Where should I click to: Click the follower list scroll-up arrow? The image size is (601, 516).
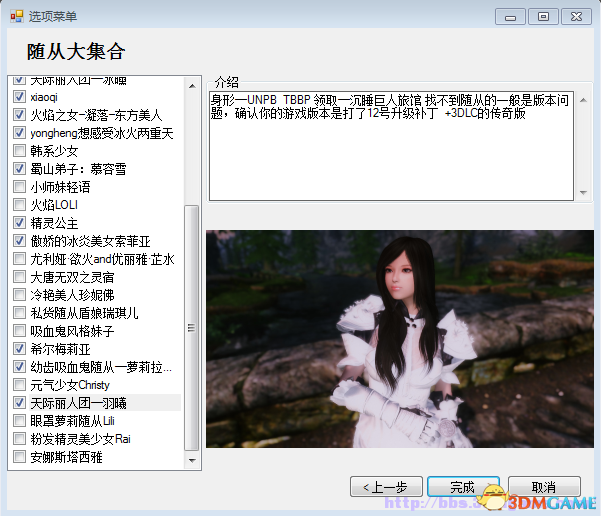pos(192,86)
